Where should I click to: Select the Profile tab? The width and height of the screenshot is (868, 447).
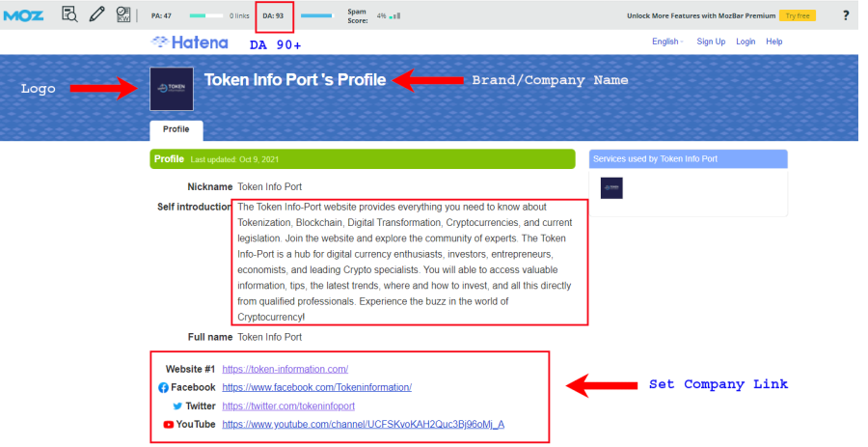[176, 129]
